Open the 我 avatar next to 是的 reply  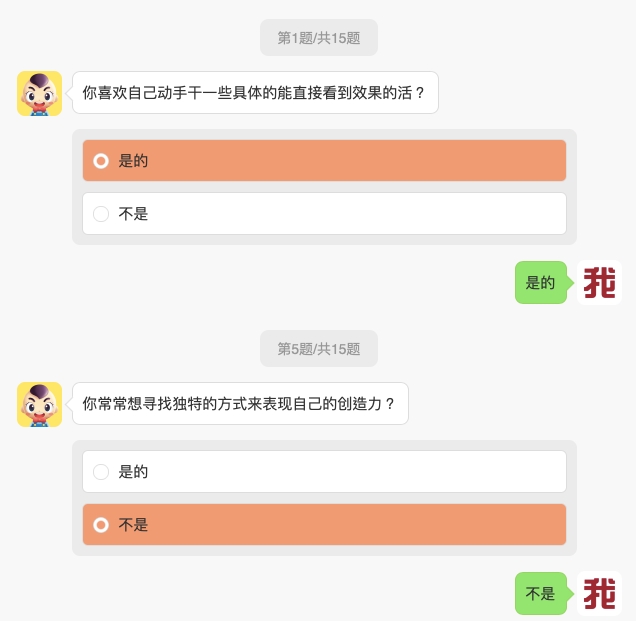pyautogui.click(x=599, y=282)
